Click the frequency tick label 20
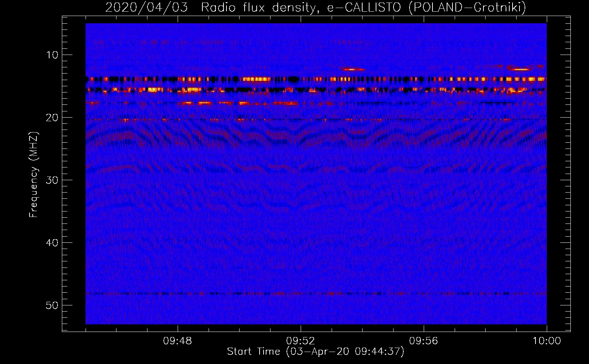The image size is (589, 364). pos(52,118)
